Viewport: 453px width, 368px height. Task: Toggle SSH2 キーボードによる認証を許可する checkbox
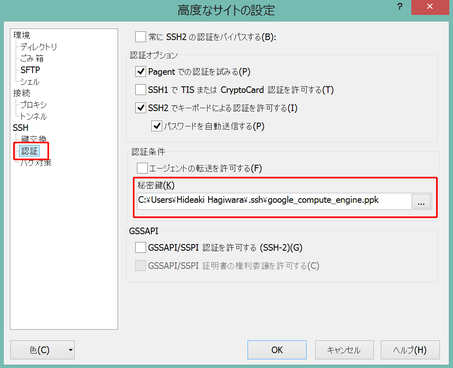pos(140,108)
